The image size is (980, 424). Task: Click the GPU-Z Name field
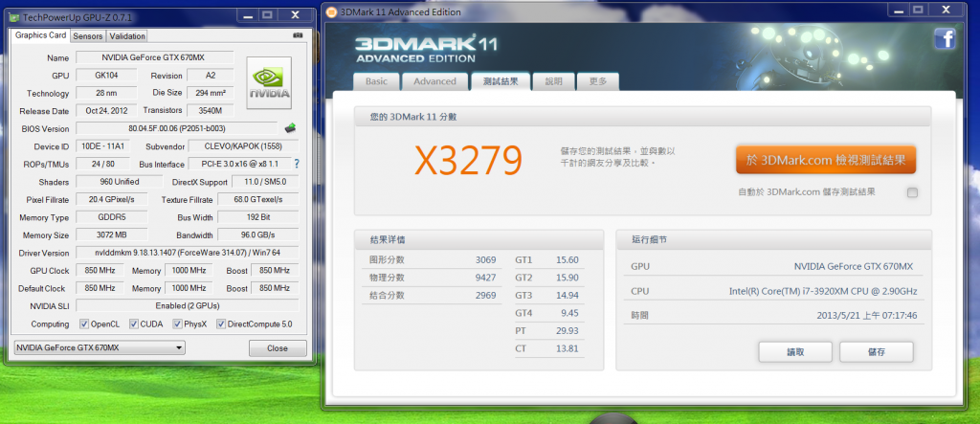click(154, 57)
